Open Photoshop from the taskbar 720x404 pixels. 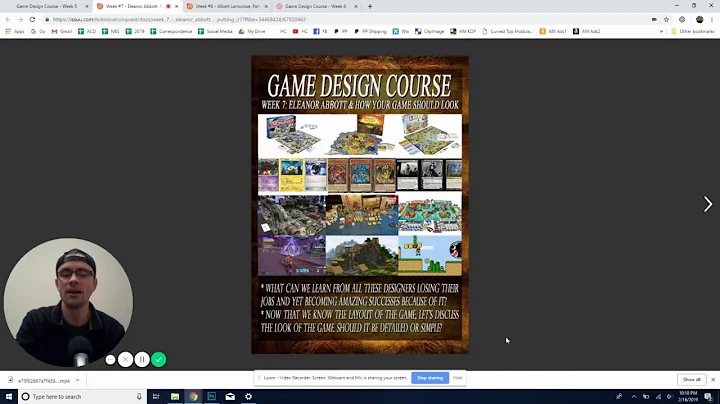click(x=212, y=396)
